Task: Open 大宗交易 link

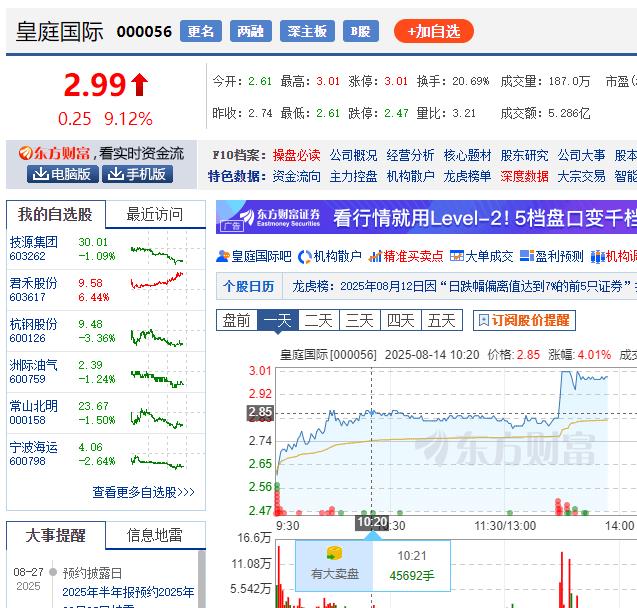Action: 581,176
